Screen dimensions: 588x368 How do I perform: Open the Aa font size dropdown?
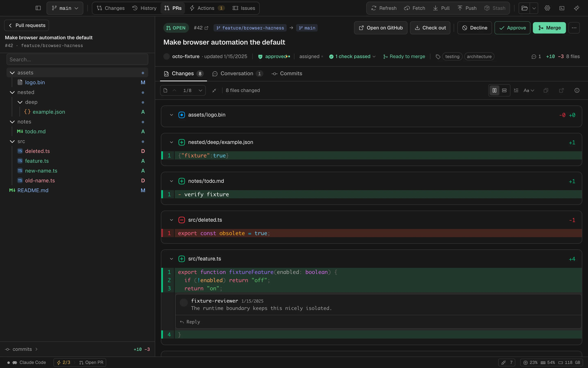coord(529,90)
